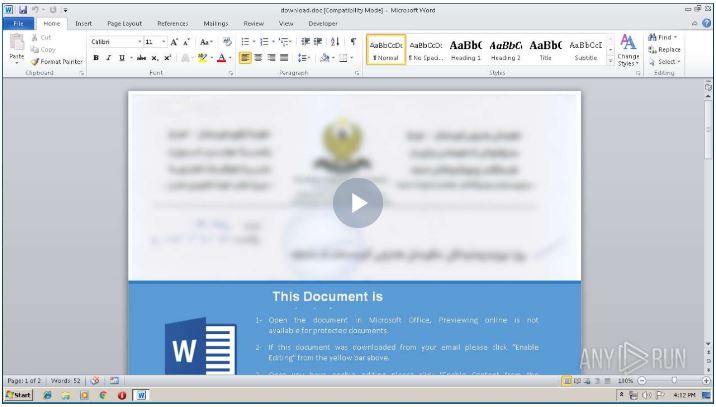Open the proofing errors icon in status bar
Image resolution: width=716 pixels, height=407 pixels.
[95, 381]
